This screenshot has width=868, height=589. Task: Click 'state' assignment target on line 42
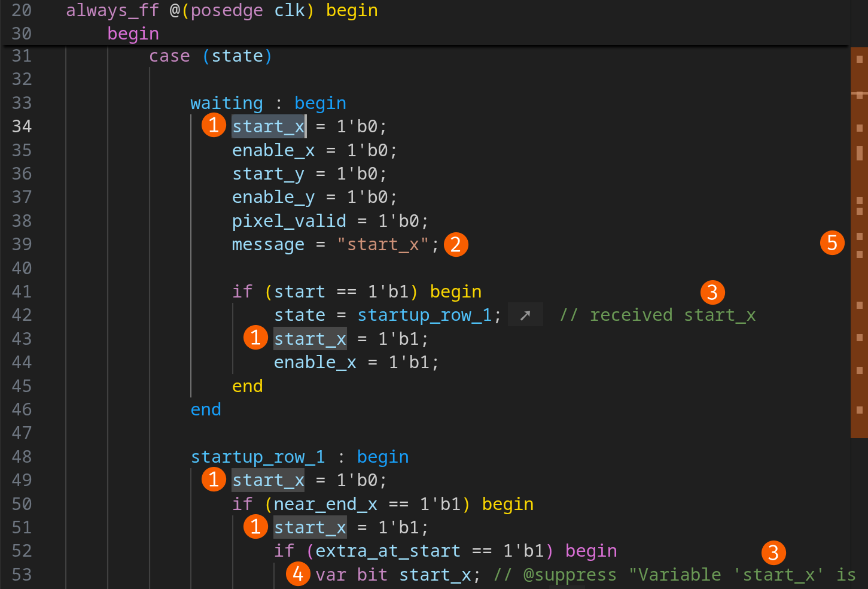point(299,315)
